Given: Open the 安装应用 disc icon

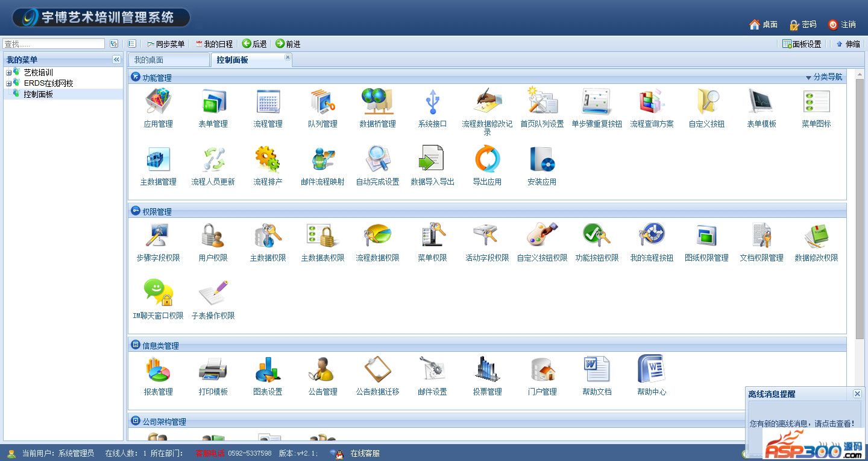Looking at the screenshot, I should (542, 159).
